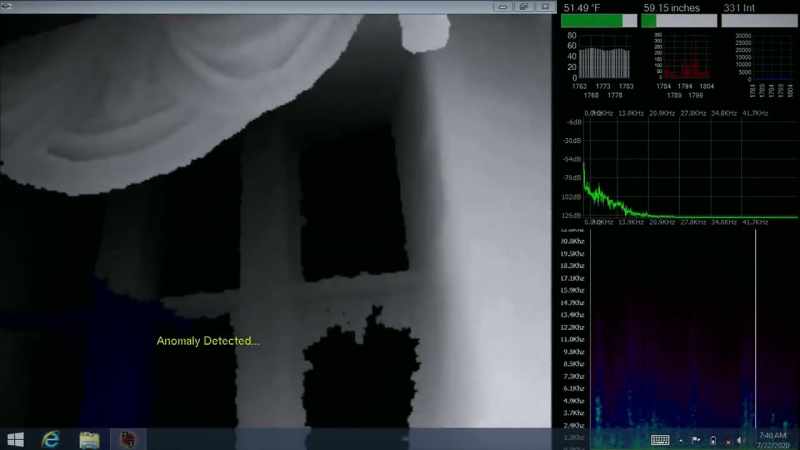Viewport: 800px width, 450px height.
Task: Click the blue Int history graph
Action: click(772, 57)
